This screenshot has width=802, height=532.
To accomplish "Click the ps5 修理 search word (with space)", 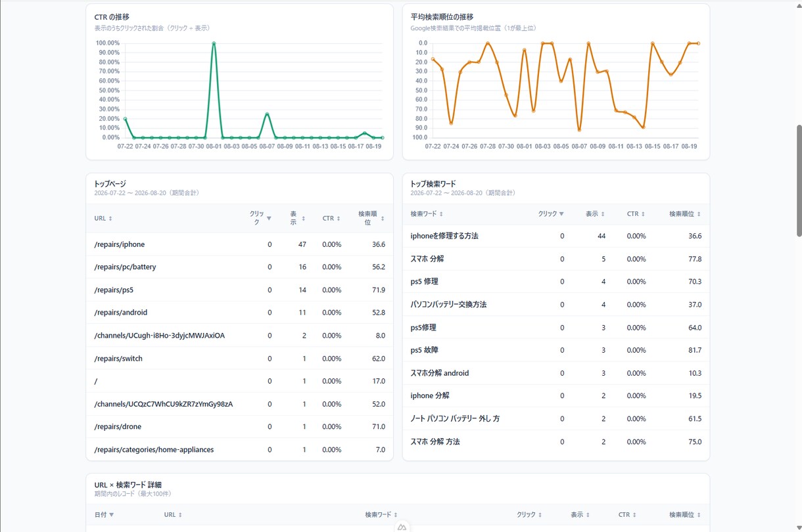I will 424,282.
